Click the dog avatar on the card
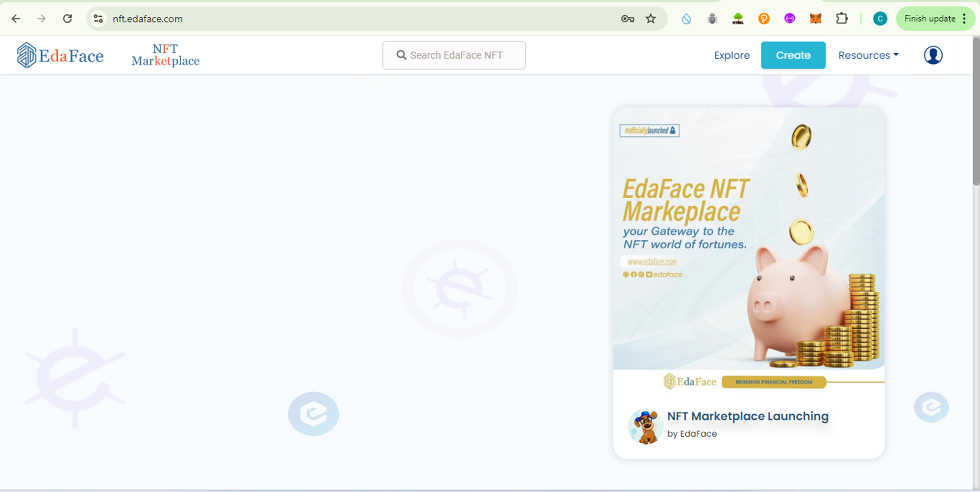The width and height of the screenshot is (980, 492). point(645,426)
